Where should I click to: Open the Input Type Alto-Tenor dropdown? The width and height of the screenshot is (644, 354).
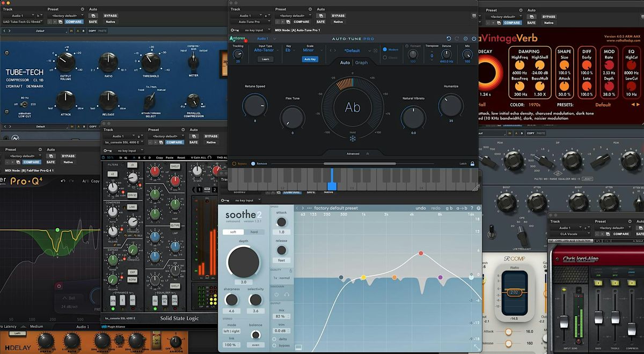point(265,50)
